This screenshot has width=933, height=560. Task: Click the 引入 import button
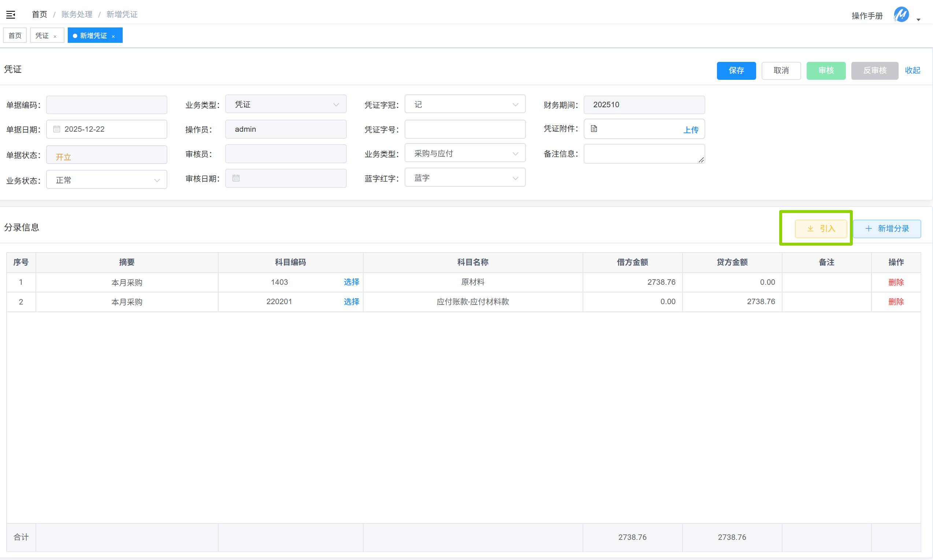point(821,229)
